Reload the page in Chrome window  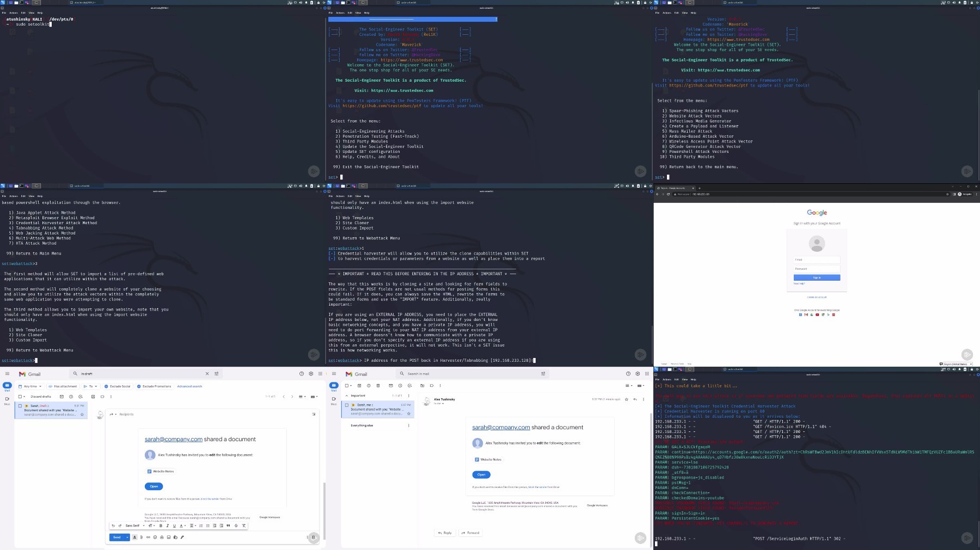click(x=668, y=194)
